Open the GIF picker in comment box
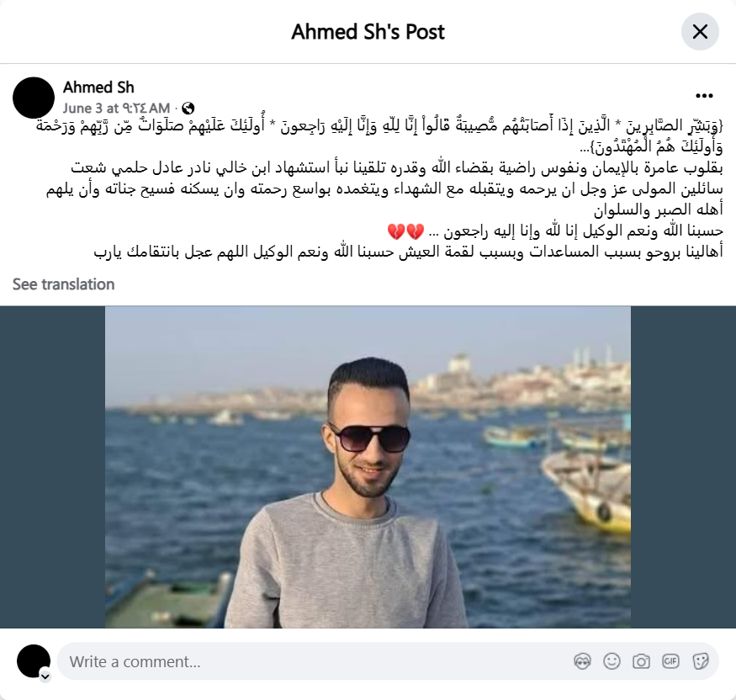The image size is (736, 700). pyautogui.click(x=670, y=661)
